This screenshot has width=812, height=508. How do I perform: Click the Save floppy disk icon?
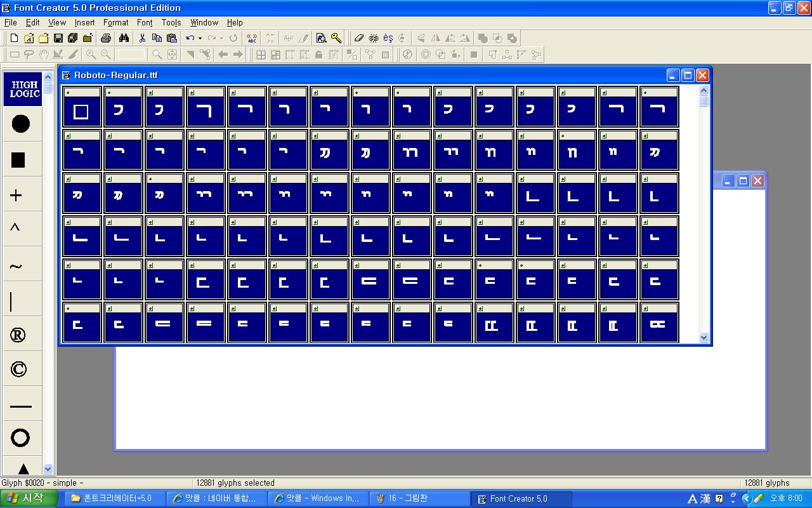[x=58, y=38]
